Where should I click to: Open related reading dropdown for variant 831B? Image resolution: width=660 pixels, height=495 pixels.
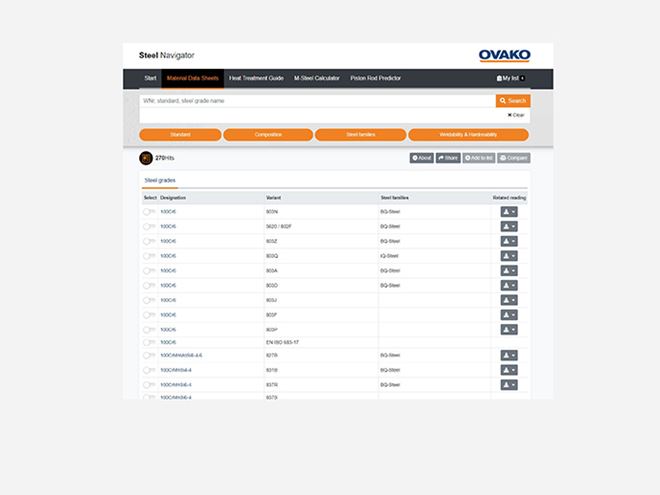[x=509, y=370]
